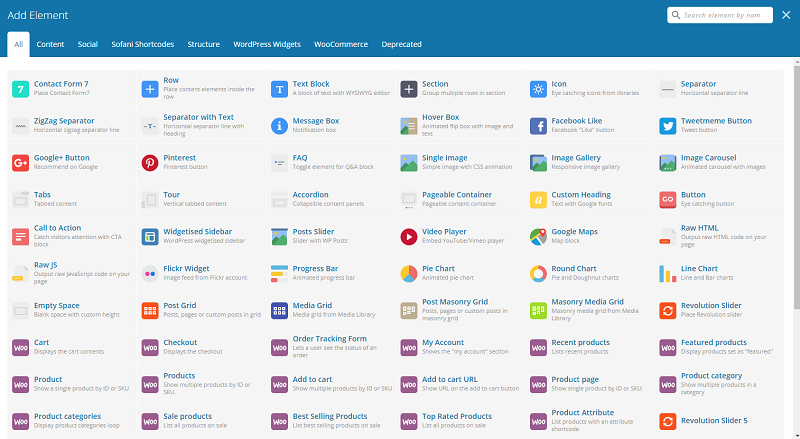The height and width of the screenshot is (439, 800).
Task: Close the Add Element dialog
Action: point(786,15)
